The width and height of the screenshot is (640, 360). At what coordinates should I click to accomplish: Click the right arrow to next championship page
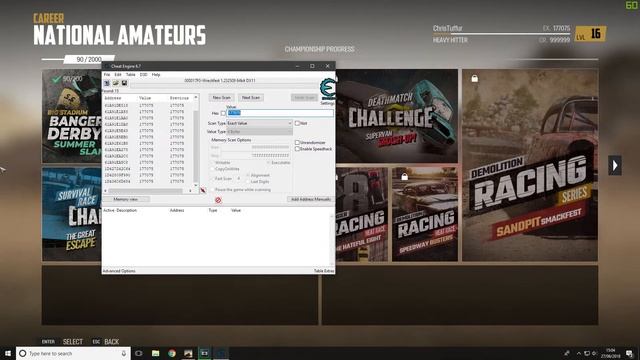pos(615,165)
